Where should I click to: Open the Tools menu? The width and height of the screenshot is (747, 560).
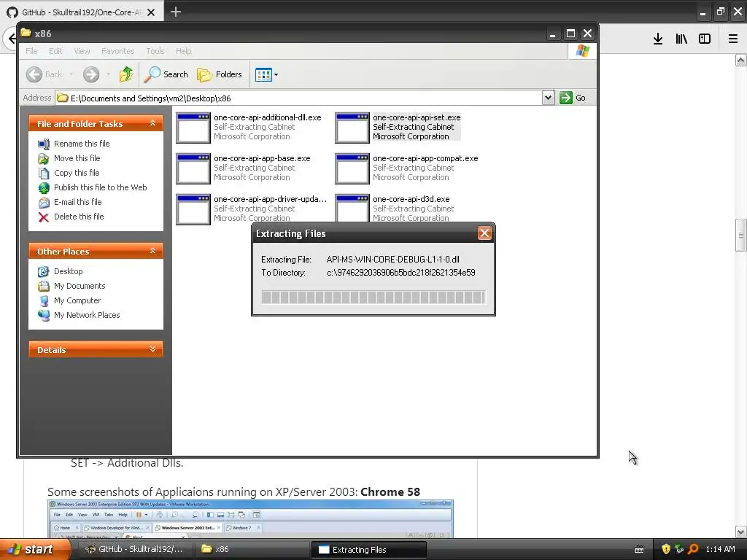tap(155, 51)
